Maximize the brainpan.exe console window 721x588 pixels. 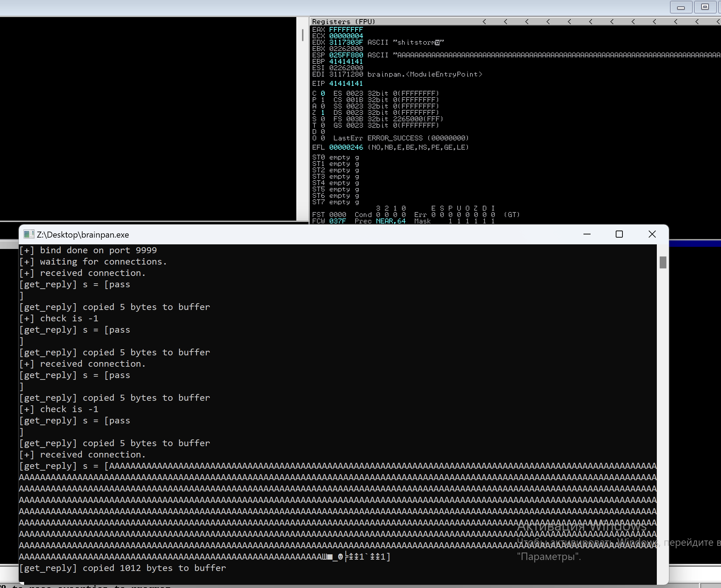(x=619, y=234)
